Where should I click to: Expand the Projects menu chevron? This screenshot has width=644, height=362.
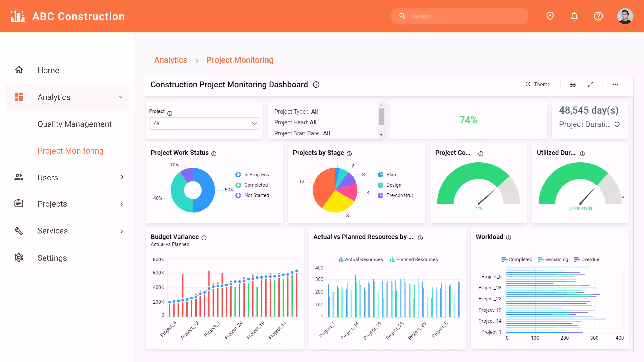pyautogui.click(x=122, y=204)
